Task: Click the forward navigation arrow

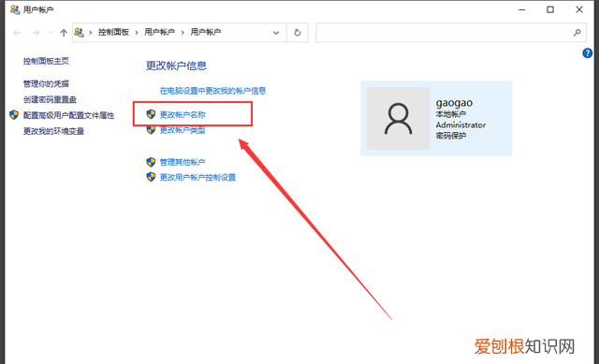Action: click(36, 34)
